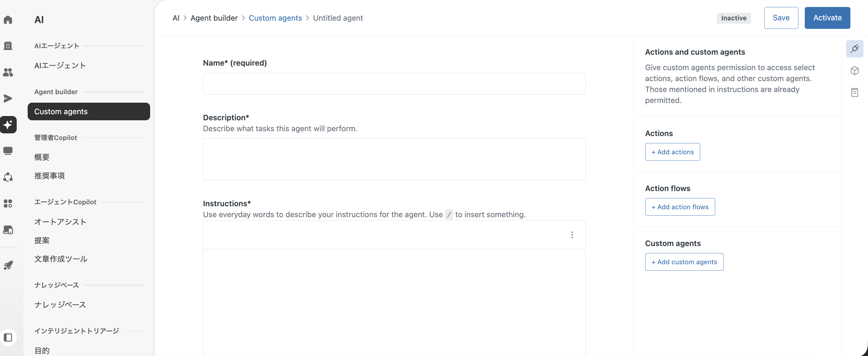Viewport: 868px width, 356px height.
Task: Open the organization building icon
Action: tap(8, 46)
